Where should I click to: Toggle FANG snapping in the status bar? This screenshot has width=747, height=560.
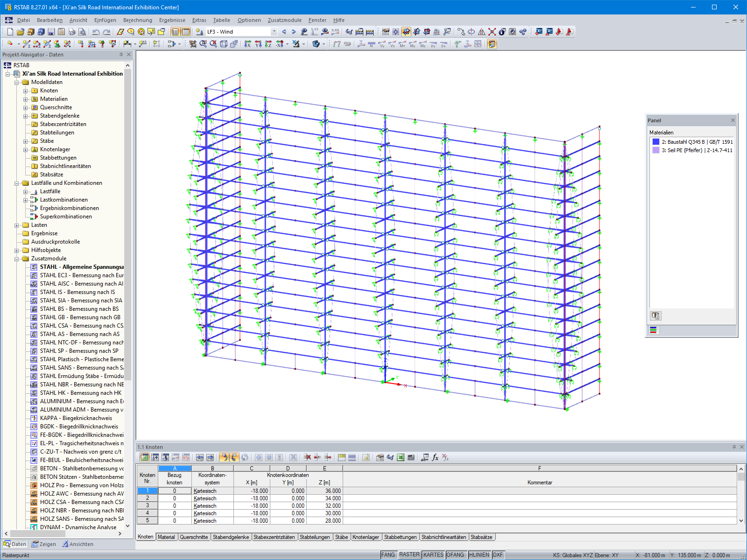(x=388, y=555)
